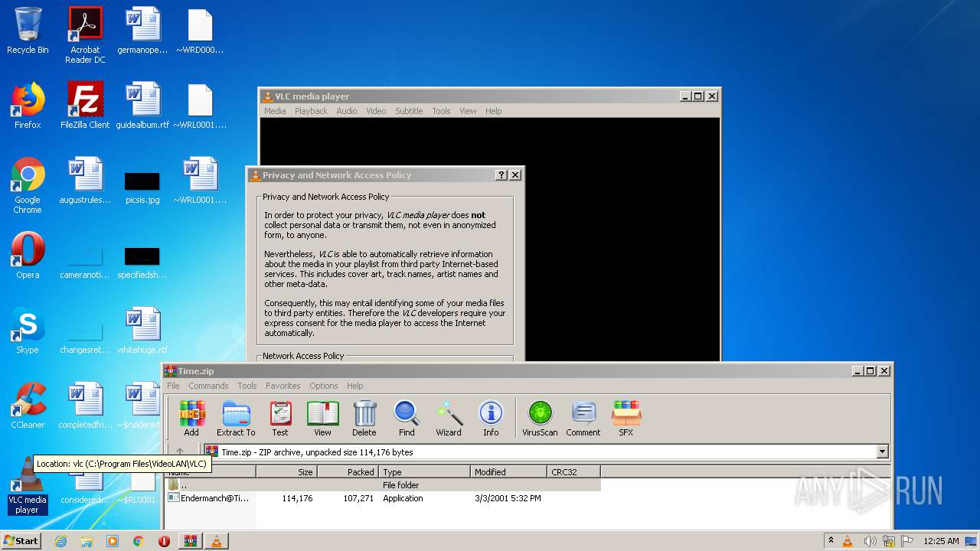
Task: Open the Info icon in WinRAR toolbar
Action: coord(491,419)
